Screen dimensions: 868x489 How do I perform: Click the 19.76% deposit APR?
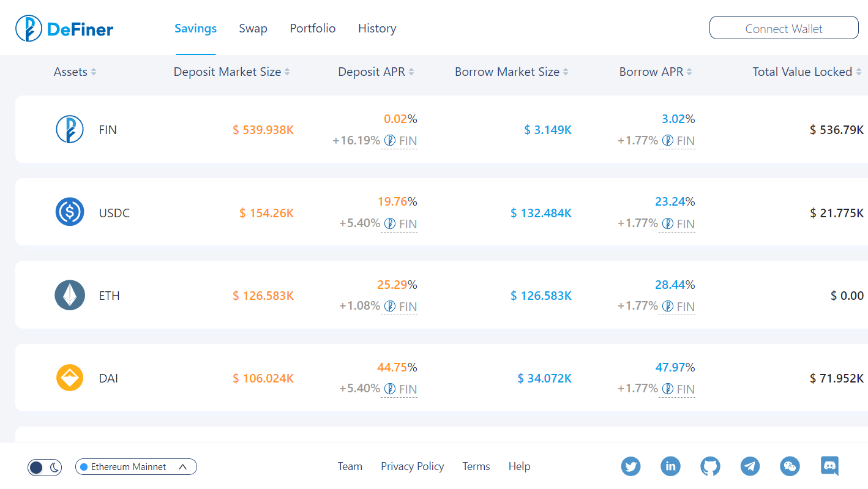pyautogui.click(x=397, y=201)
